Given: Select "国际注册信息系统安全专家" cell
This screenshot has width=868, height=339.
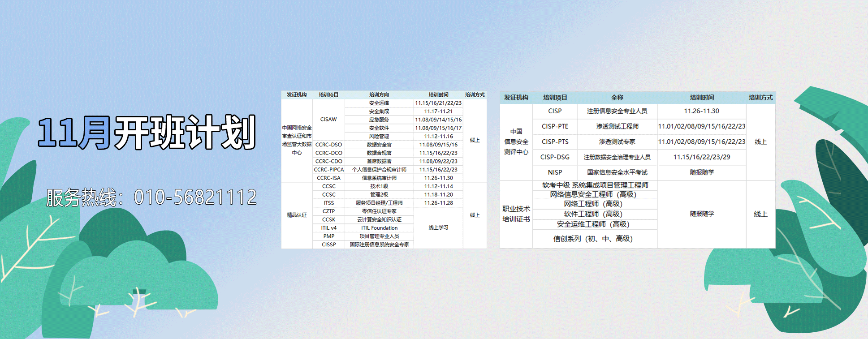Looking at the screenshot, I should click(379, 245).
